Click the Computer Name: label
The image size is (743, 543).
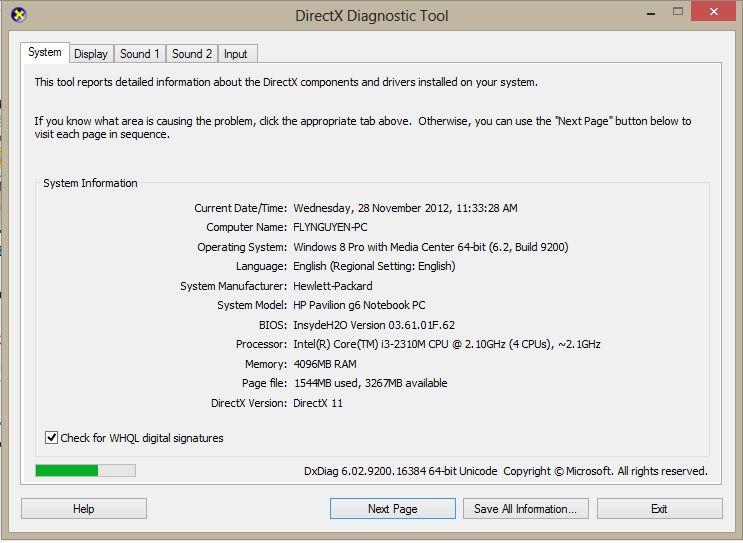246,227
